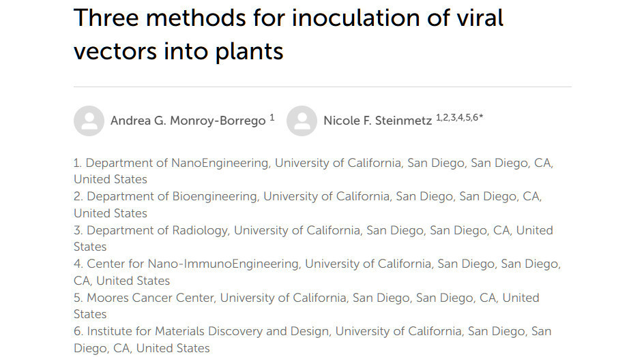Open author name Andrea G. Monroy-Borrego

tap(188, 121)
